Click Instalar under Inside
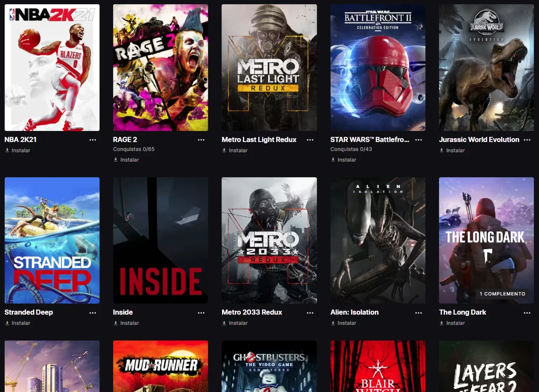The image size is (539, 392). coord(126,323)
